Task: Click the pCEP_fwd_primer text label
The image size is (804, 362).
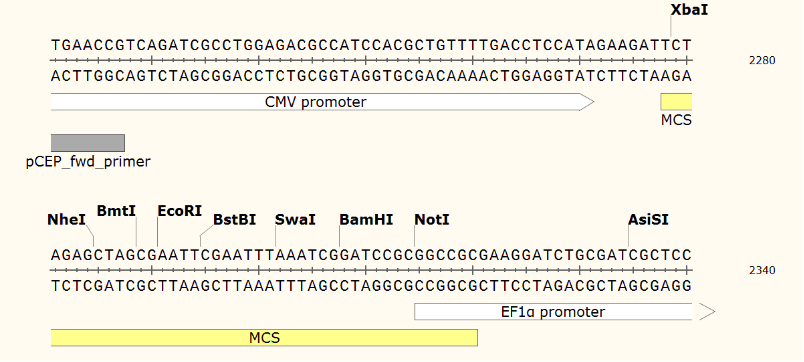Action: pyautogui.click(x=88, y=162)
